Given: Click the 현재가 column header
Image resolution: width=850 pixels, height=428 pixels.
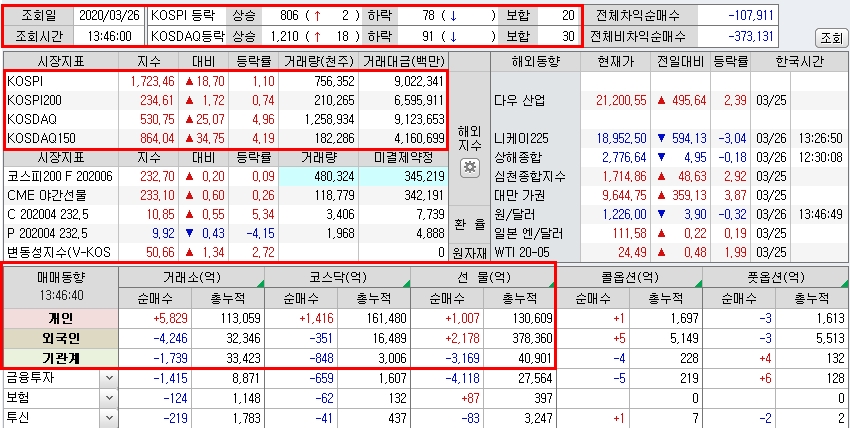Looking at the screenshot, I should 615,62.
